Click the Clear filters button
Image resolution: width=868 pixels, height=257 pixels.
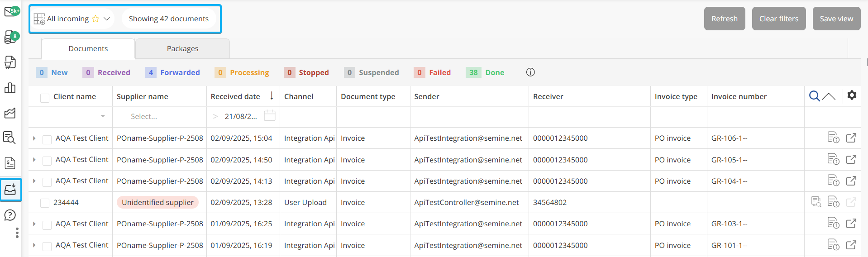(x=779, y=19)
